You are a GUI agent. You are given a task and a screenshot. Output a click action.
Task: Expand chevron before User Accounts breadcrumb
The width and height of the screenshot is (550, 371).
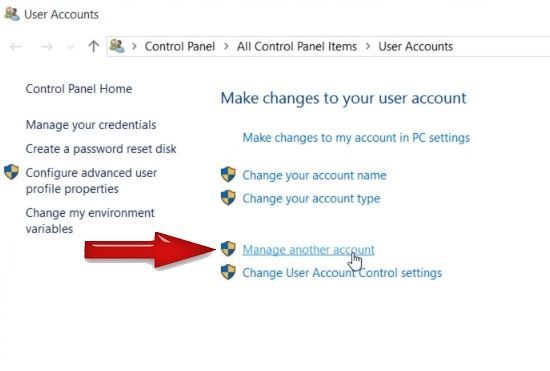point(368,46)
